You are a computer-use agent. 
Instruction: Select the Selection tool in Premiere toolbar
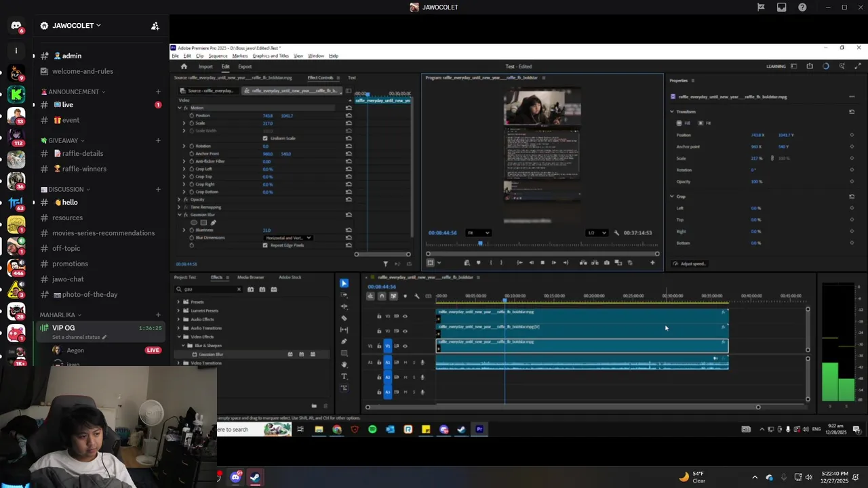click(x=344, y=283)
